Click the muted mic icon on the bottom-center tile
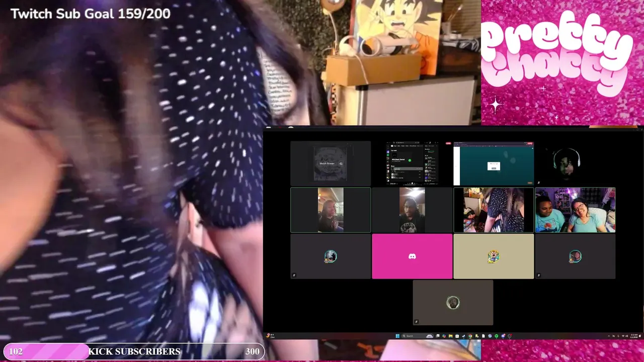 [416, 322]
